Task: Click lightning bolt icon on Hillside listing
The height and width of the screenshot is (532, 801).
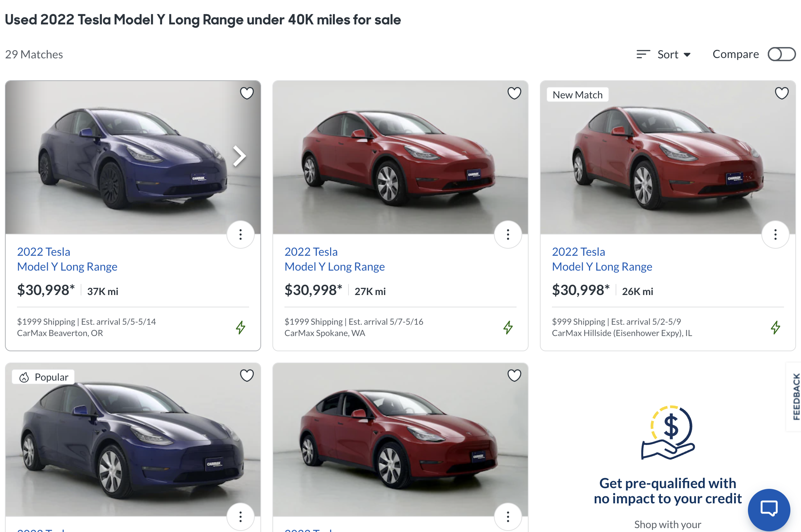Action: (x=776, y=327)
